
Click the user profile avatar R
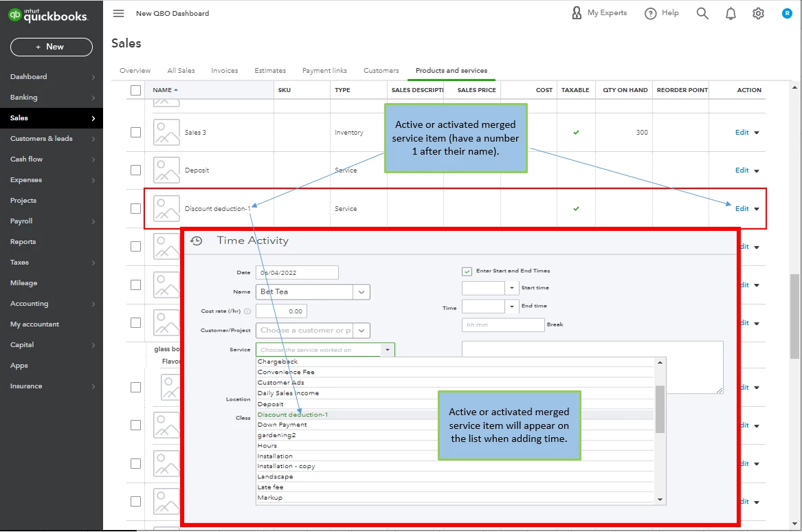point(787,13)
